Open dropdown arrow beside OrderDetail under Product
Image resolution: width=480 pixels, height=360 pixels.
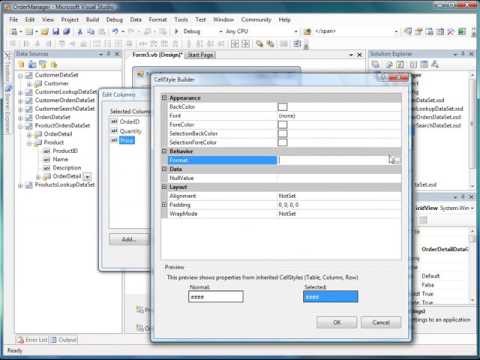click(x=87, y=176)
